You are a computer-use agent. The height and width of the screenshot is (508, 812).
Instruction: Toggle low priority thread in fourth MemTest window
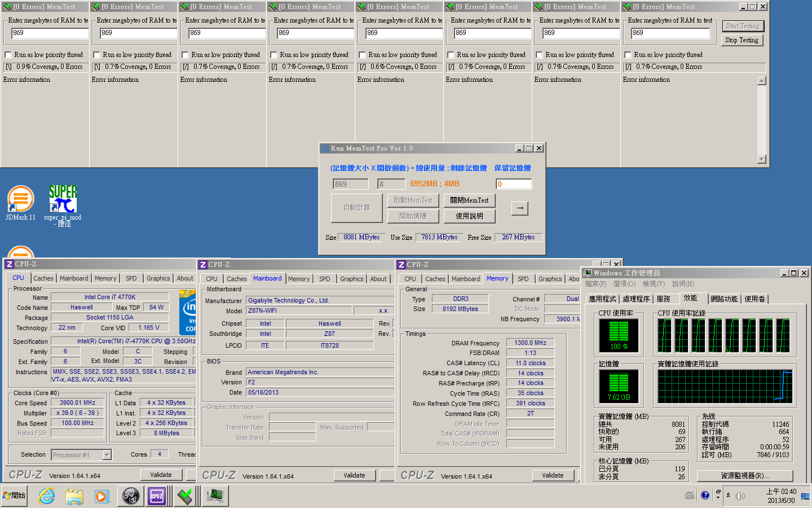point(274,55)
